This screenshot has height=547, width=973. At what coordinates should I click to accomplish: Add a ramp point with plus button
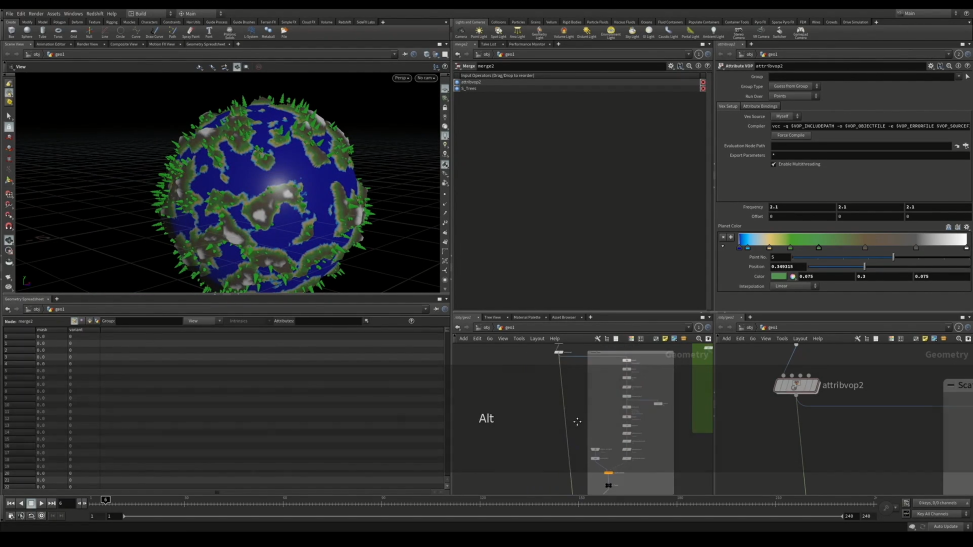click(730, 237)
